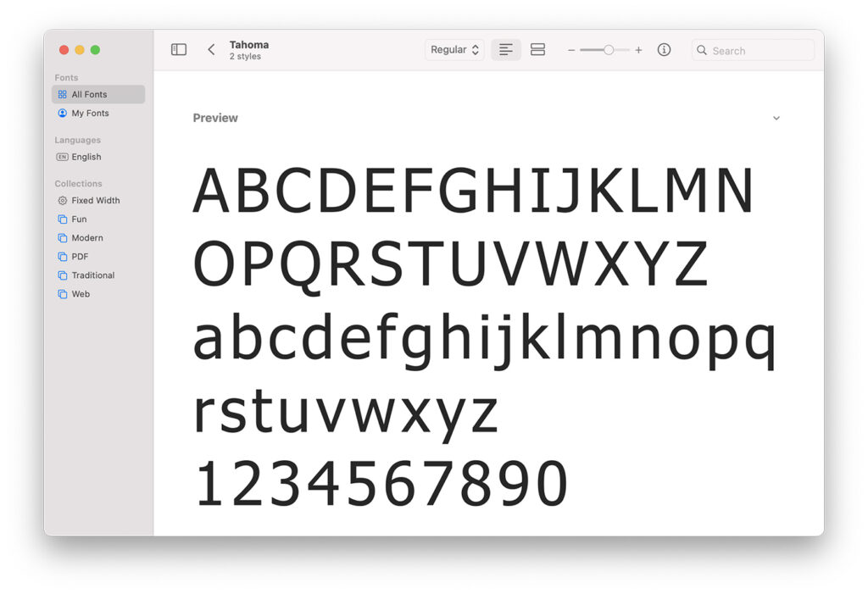Select the Fun collection icon
The height and width of the screenshot is (594, 868).
(62, 219)
